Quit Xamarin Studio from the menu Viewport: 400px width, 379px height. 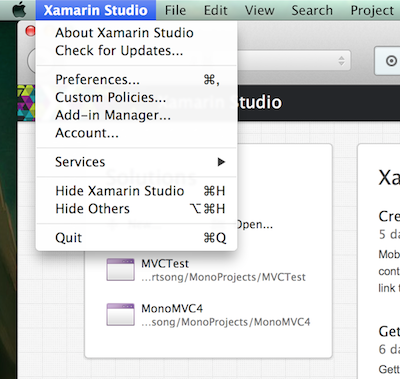tap(136, 238)
